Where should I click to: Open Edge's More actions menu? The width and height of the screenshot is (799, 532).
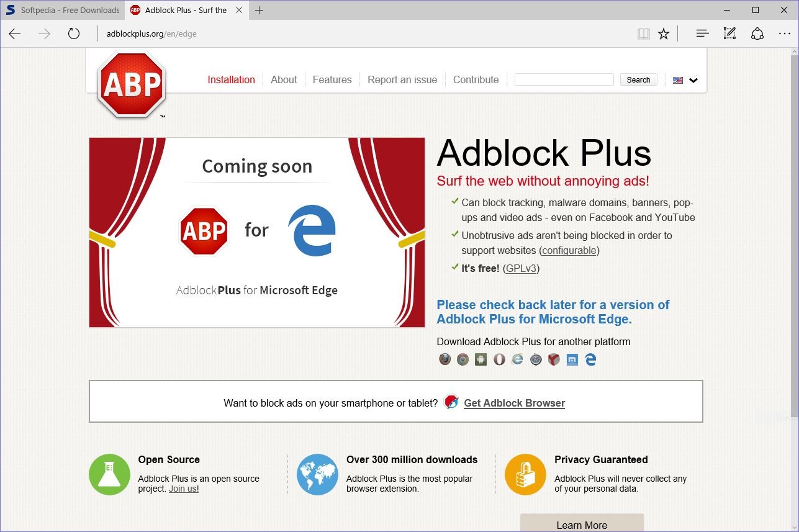(785, 33)
